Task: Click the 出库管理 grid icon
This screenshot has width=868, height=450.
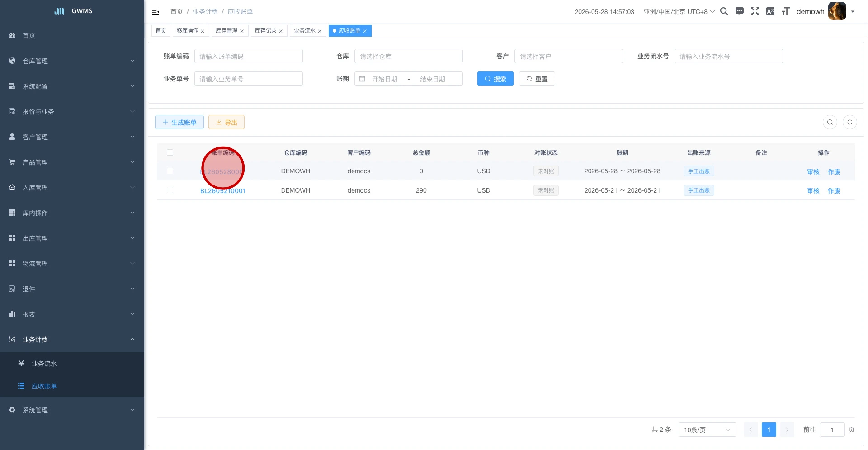Action: (x=12, y=238)
